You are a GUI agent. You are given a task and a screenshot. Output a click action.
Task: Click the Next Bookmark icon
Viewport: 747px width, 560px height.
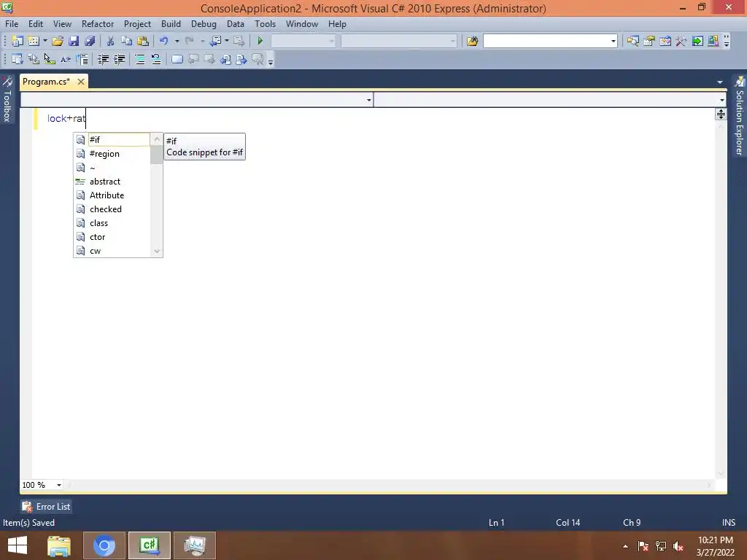(x=209, y=59)
